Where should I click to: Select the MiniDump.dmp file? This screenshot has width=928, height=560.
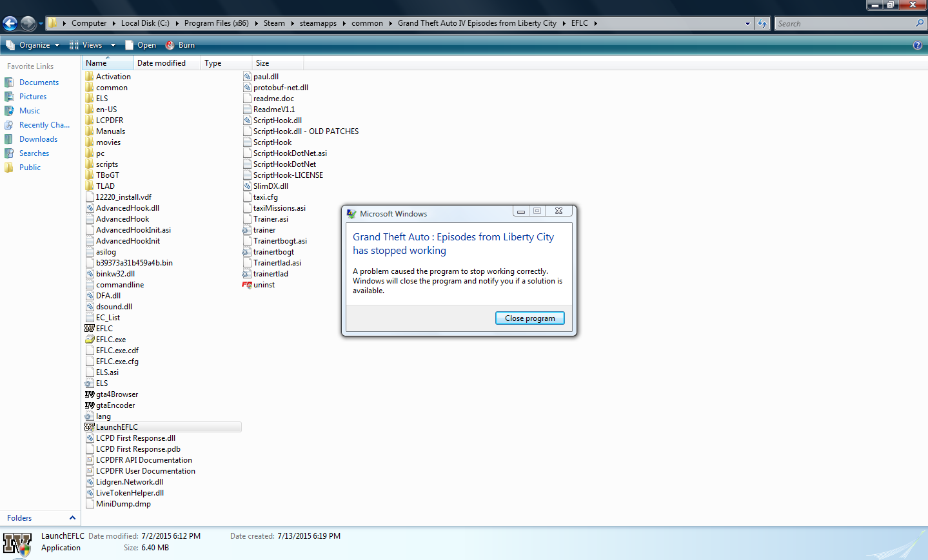[123, 504]
